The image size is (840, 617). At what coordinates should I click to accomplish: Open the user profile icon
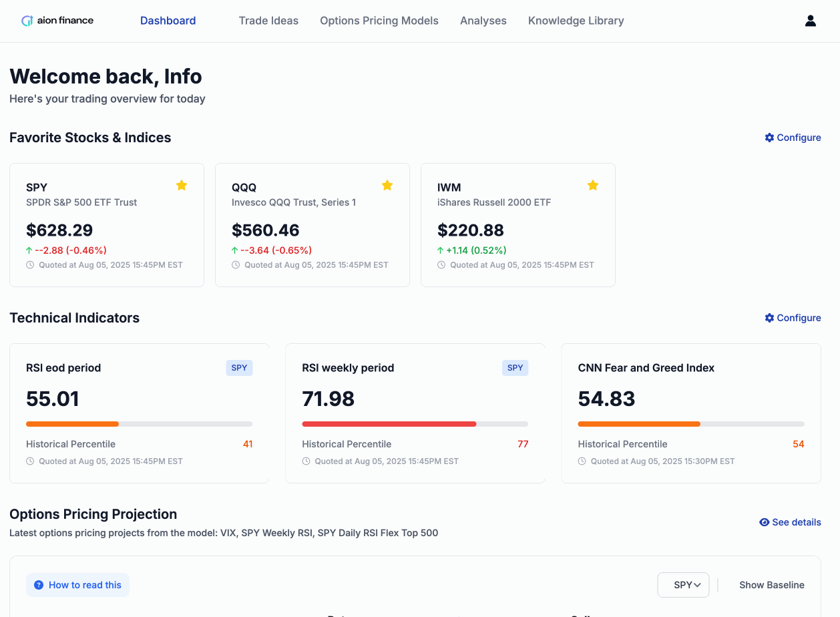[811, 21]
